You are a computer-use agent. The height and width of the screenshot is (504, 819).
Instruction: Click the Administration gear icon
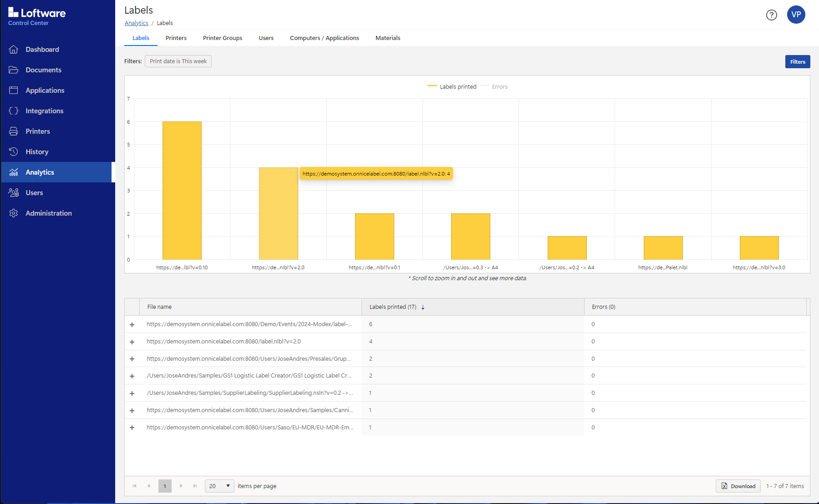(14, 213)
